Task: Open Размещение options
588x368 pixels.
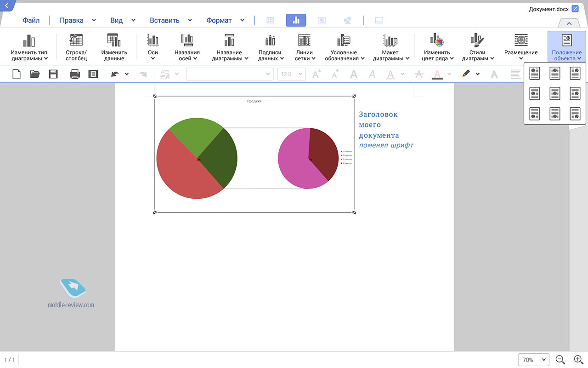Action: tap(521, 47)
